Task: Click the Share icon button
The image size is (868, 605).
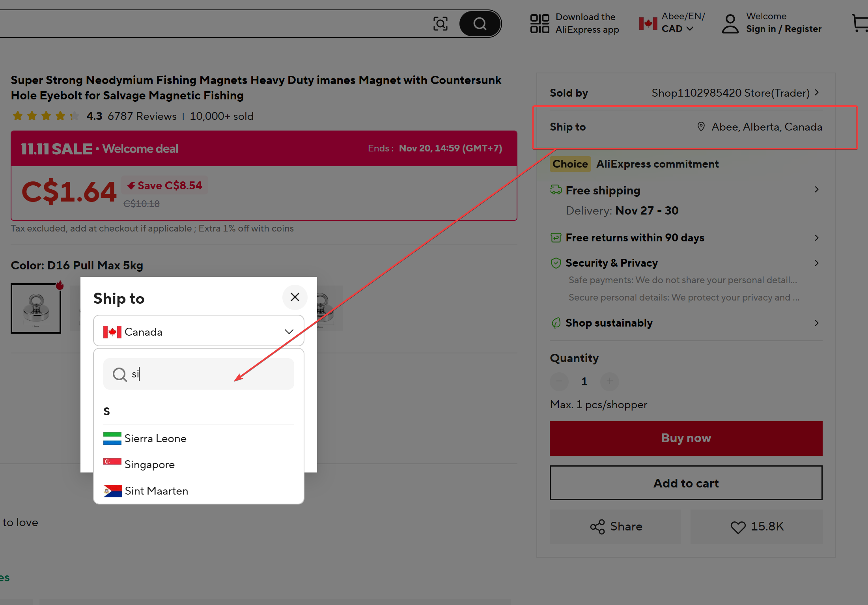Action: (x=615, y=527)
